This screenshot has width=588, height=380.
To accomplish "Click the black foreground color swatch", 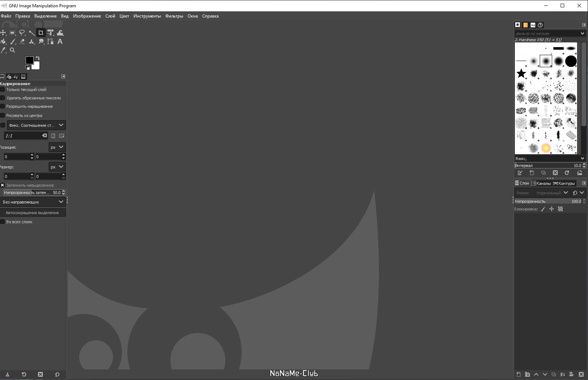I will (29, 60).
